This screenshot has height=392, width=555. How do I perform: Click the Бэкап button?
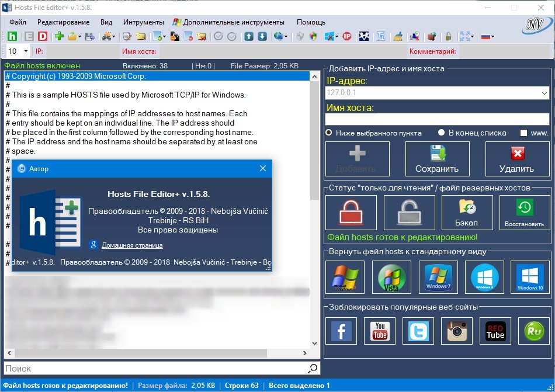(467, 212)
